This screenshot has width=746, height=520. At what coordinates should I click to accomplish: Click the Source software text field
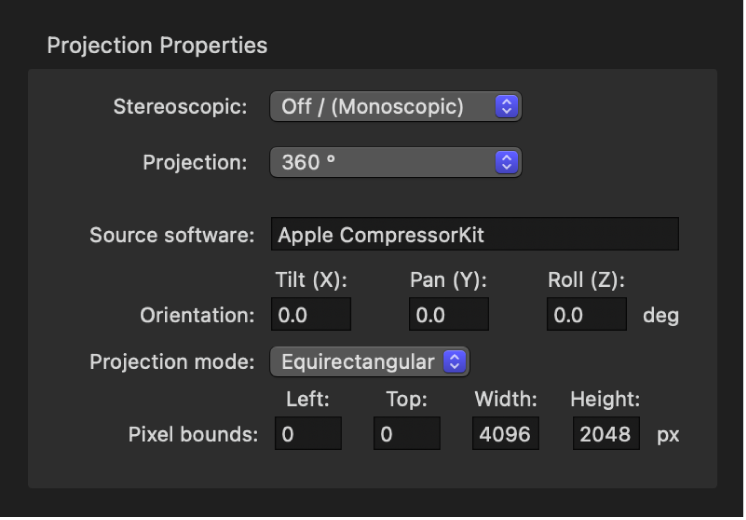(474, 235)
